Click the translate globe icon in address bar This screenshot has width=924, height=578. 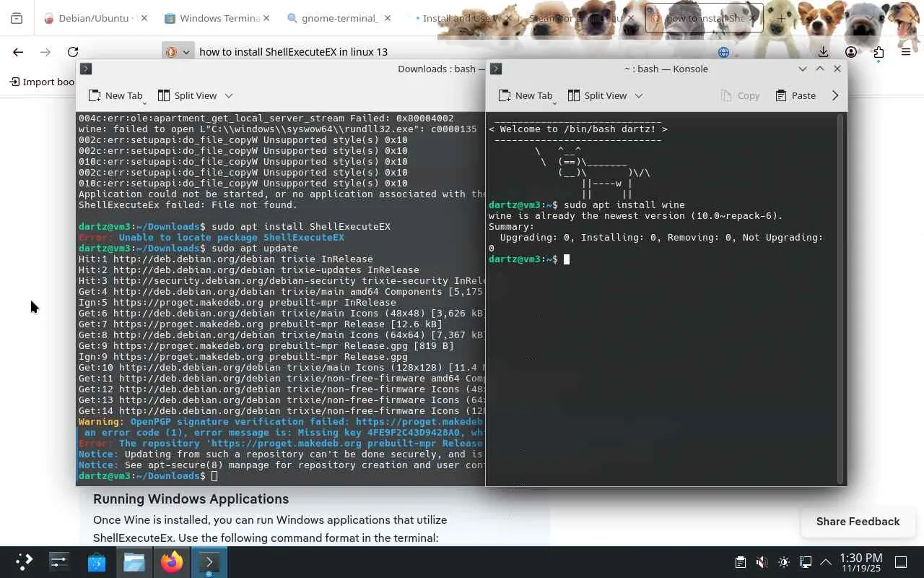723,52
